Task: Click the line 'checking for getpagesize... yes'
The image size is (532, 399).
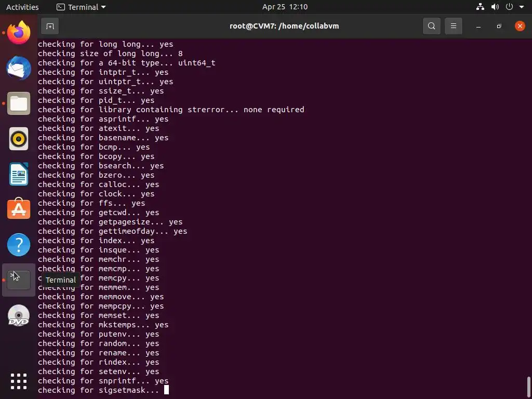Action: (110, 222)
